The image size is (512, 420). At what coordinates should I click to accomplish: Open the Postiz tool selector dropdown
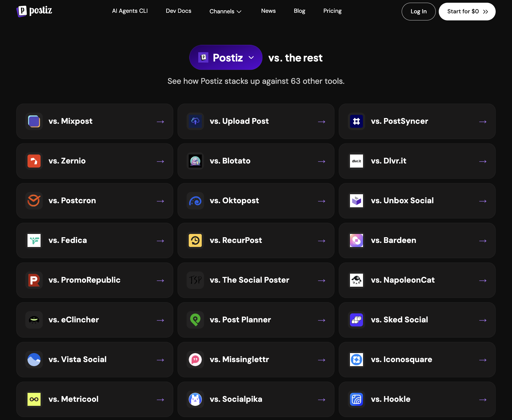click(x=226, y=57)
